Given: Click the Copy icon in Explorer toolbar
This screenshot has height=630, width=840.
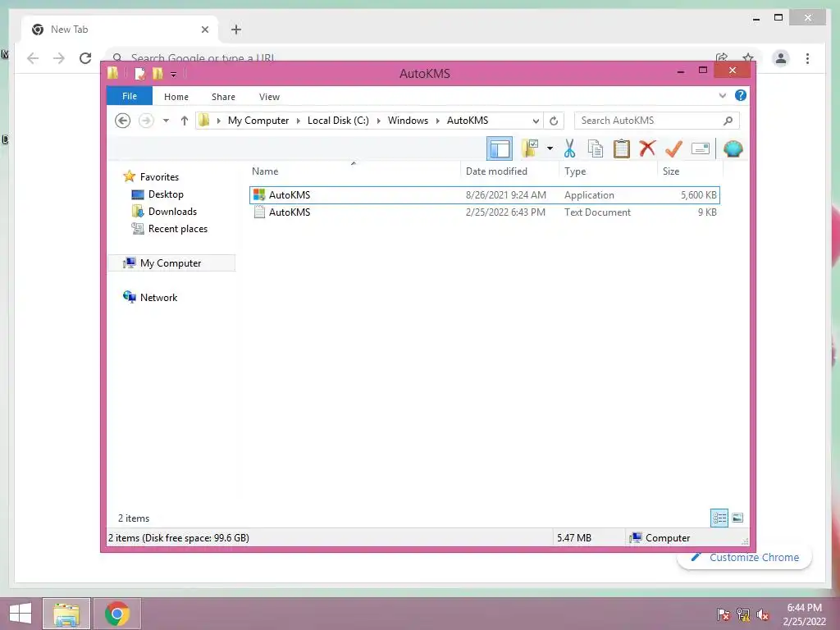Looking at the screenshot, I should pyautogui.click(x=596, y=148).
